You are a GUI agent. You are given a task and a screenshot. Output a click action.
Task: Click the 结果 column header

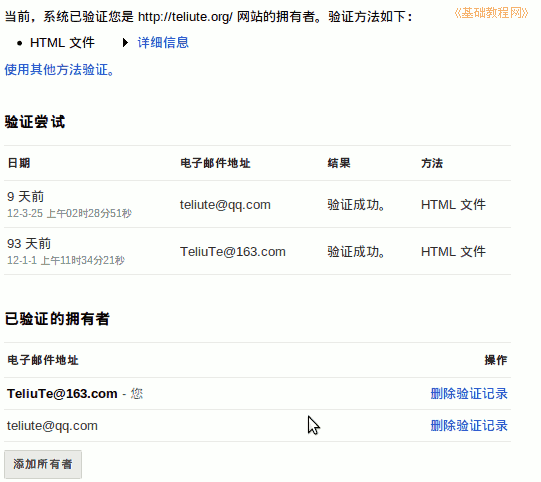click(x=339, y=163)
